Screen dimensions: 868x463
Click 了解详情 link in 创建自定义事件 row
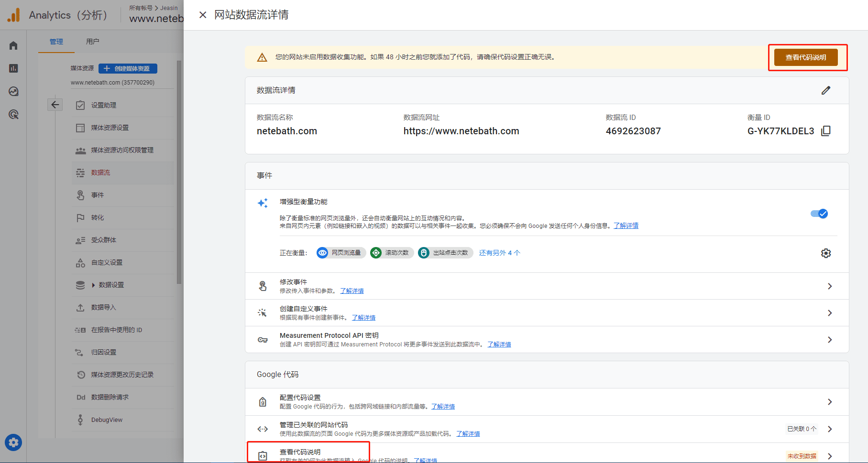tap(364, 318)
